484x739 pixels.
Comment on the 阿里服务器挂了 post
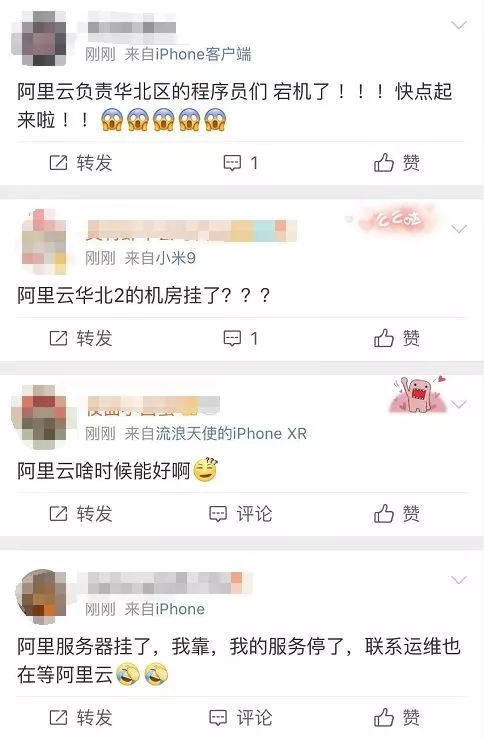tap(240, 718)
